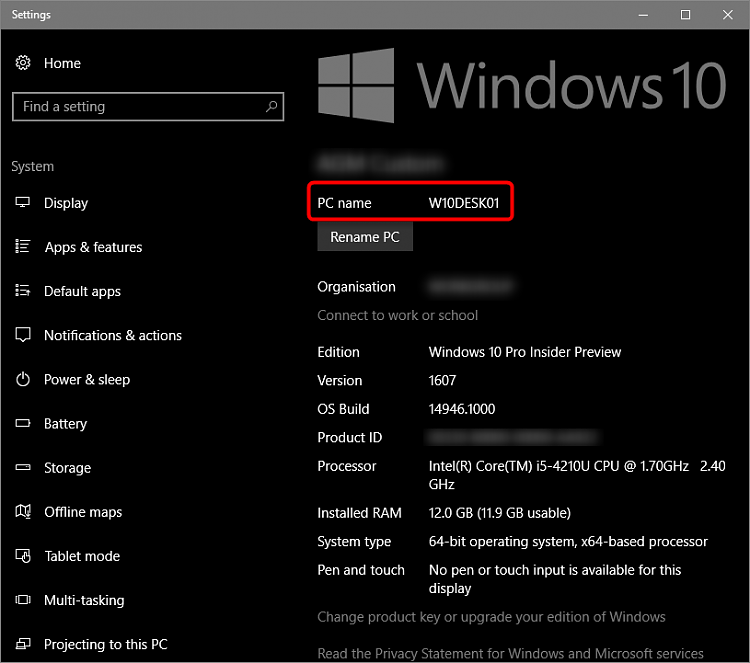Click the Default apps icon
The image size is (750, 663).
coord(22,290)
